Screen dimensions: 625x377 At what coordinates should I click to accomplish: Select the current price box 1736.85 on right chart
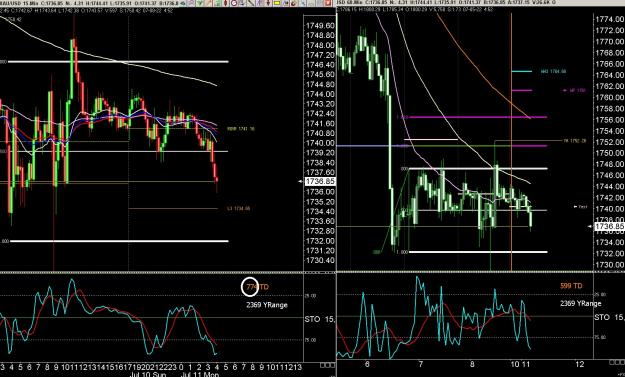click(x=609, y=226)
